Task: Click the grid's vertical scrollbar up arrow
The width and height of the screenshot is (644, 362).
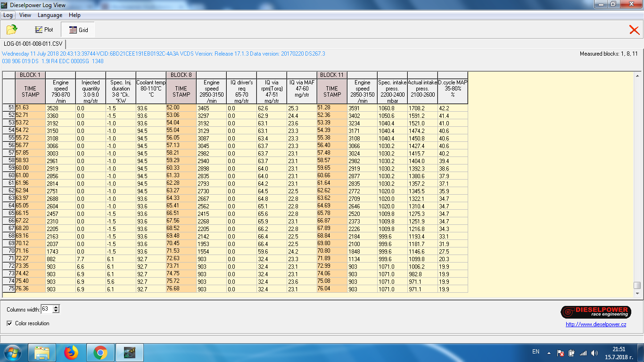Action: pos(637,75)
